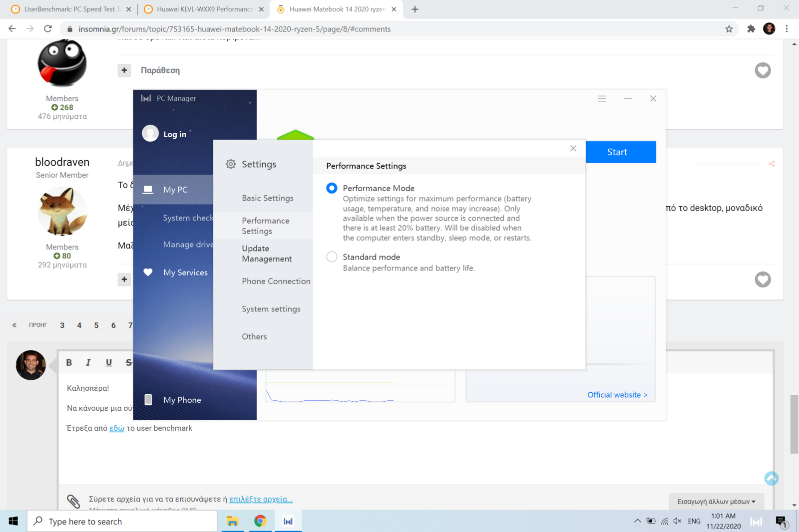The width and height of the screenshot is (799, 532).
Task: Open the Official website link
Action: (617, 395)
